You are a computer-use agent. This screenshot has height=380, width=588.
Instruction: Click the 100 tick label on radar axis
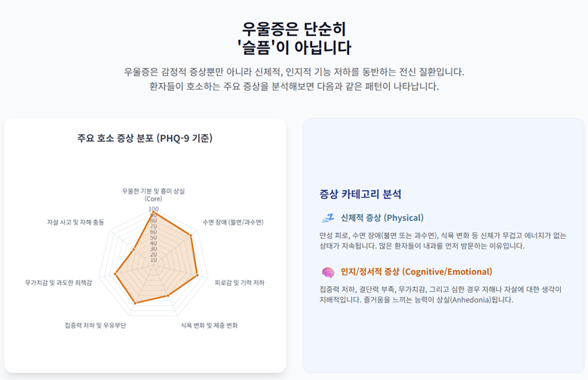click(153, 209)
